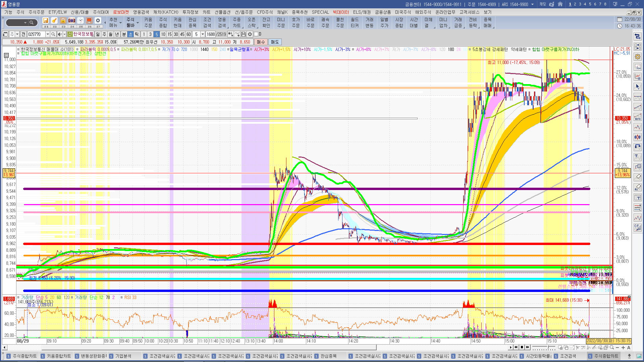This screenshot has height=362, width=644.
Task: Select the 틱 (tick) period toggle
Action: point(137,34)
